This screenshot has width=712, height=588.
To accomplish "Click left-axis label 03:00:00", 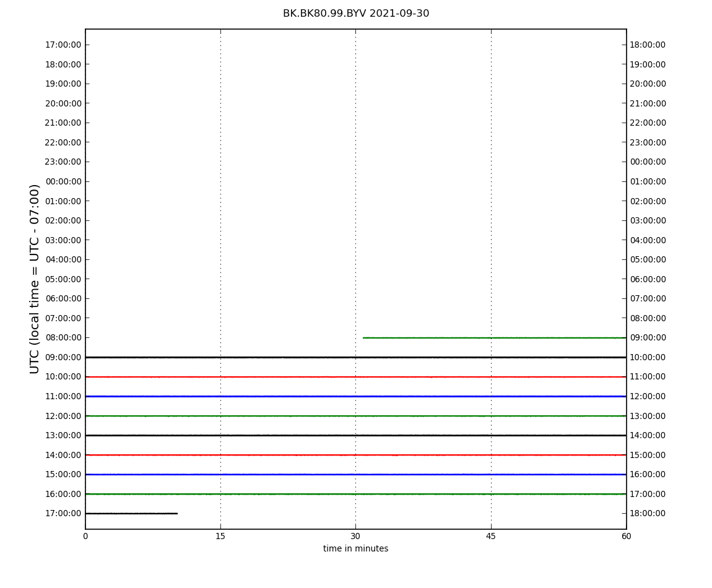I will click(x=63, y=240).
